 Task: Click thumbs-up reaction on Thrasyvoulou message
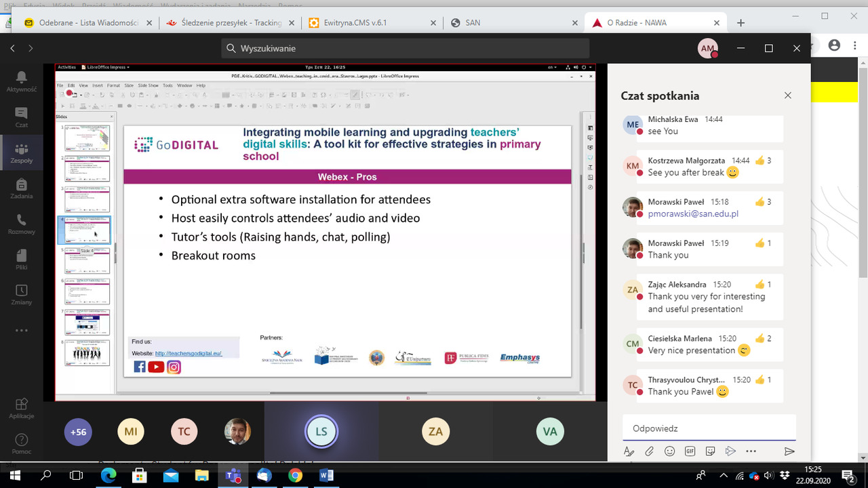pyautogui.click(x=759, y=380)
